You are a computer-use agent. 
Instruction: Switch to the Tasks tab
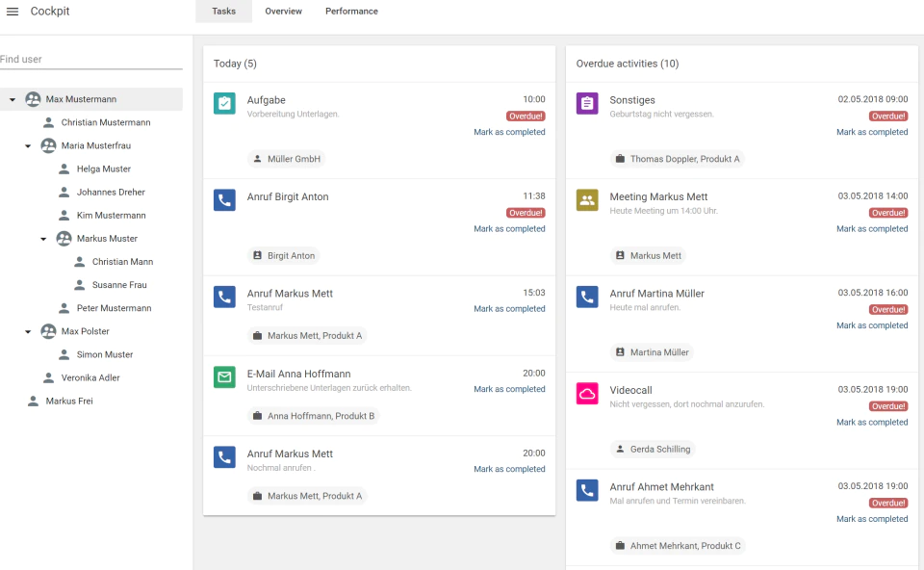[224, 12]
